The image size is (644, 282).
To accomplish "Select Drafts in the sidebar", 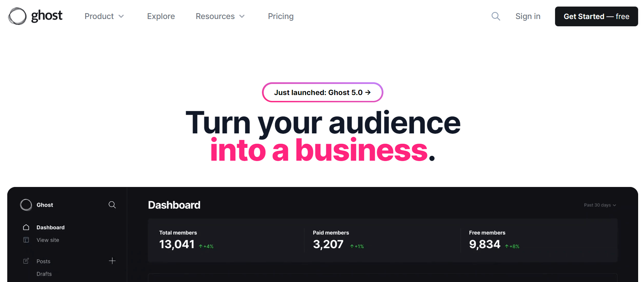I will point(44,274).
